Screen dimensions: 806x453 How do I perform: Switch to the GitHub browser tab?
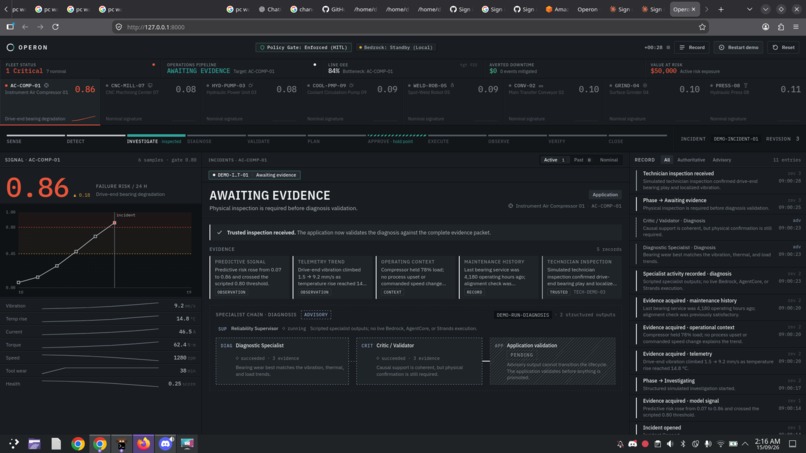tap(333, 9)
